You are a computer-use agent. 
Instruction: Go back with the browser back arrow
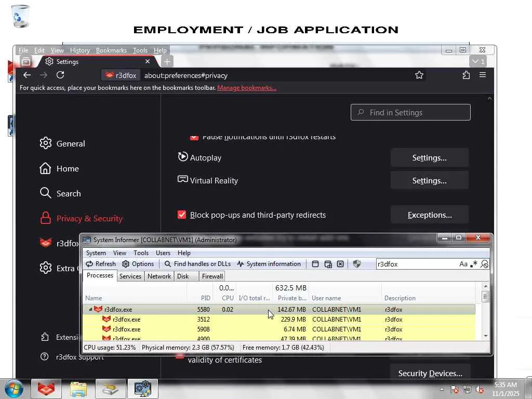[x=27, y=75]
